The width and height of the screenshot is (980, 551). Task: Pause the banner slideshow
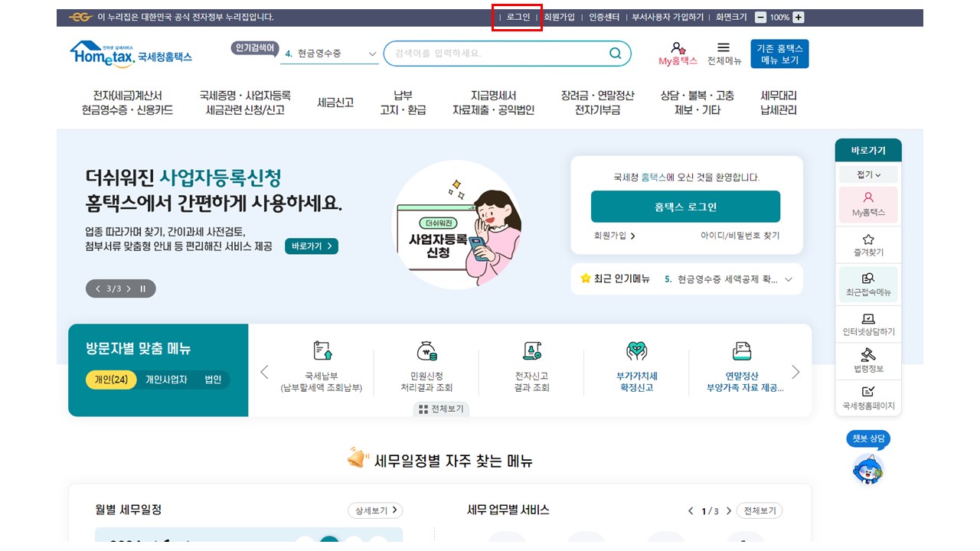coord(142,289)
